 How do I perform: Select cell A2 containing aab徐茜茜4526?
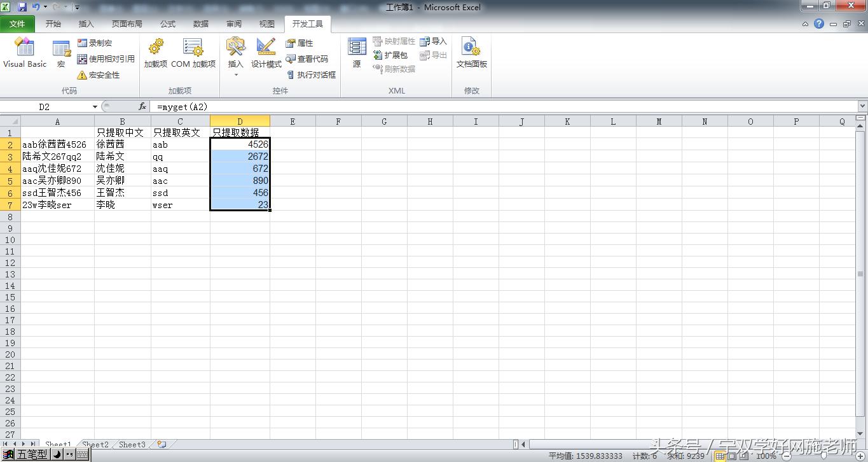[x=57, y=144]
